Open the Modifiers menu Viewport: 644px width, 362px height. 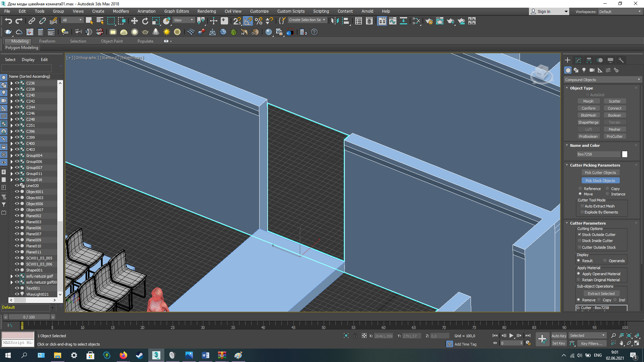point(121,11)
